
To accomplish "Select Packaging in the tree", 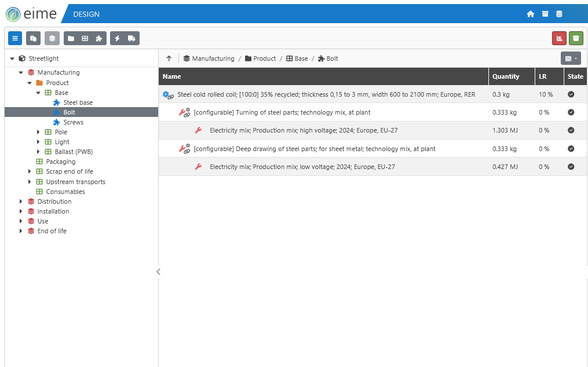I will (60, 162).
